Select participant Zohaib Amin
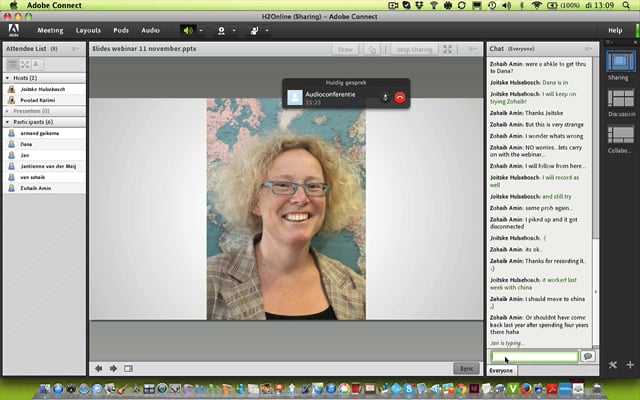Image resolution: width=640 pixels, height=400 pixels. (44, 188)
